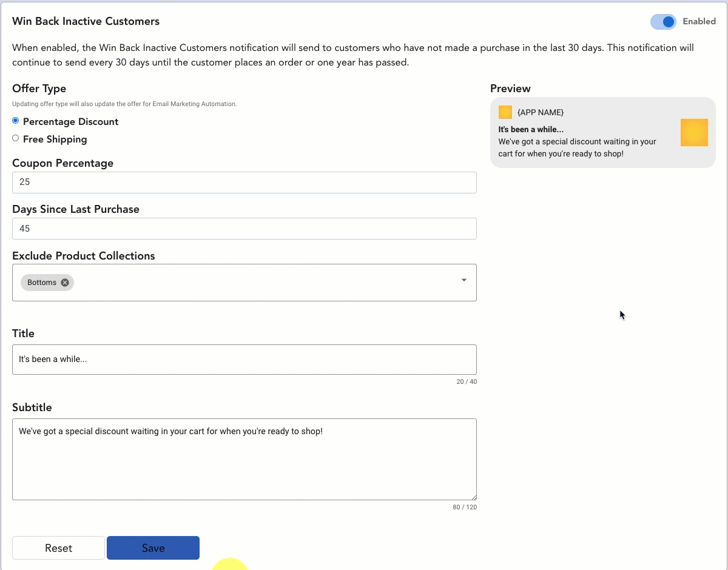Click the Bottoms chip label
The image size is (728, 570).
pos(42,283)
